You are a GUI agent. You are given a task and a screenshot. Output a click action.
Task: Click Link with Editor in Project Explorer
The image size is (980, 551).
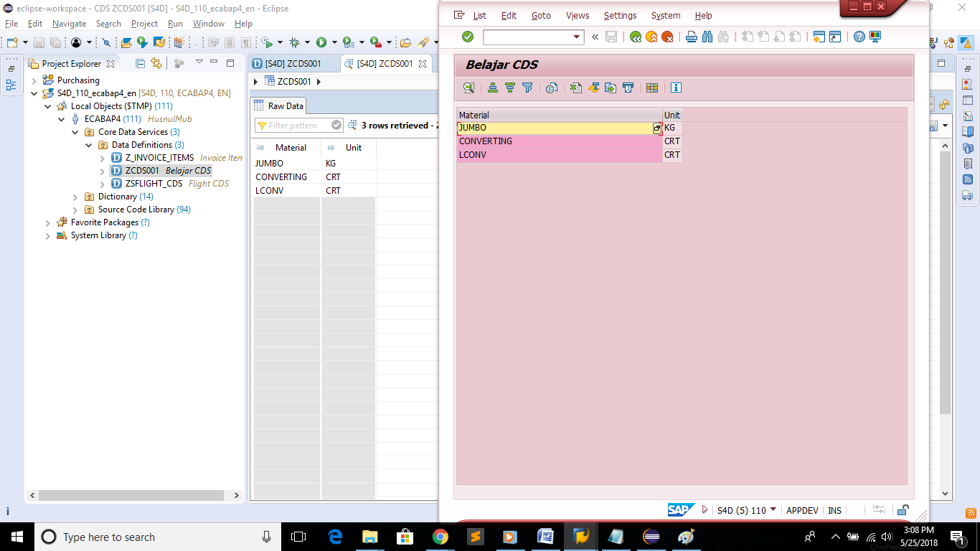(x=156, y=63)
